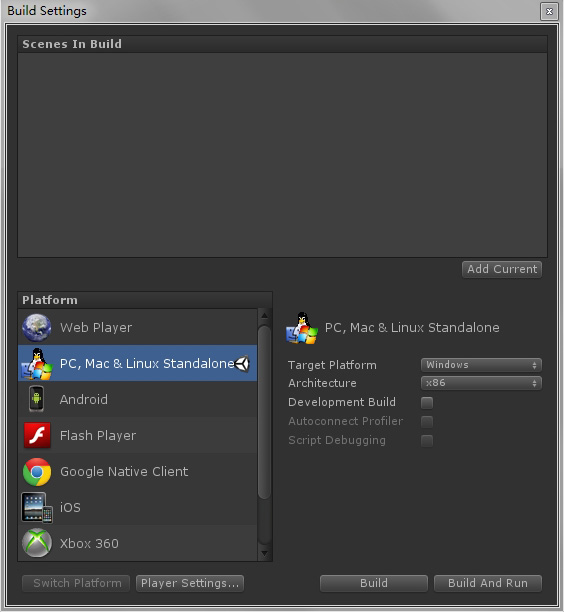Click the red Flash Player icon
This screenshot has height=612, width=564.
pos(37,435)
